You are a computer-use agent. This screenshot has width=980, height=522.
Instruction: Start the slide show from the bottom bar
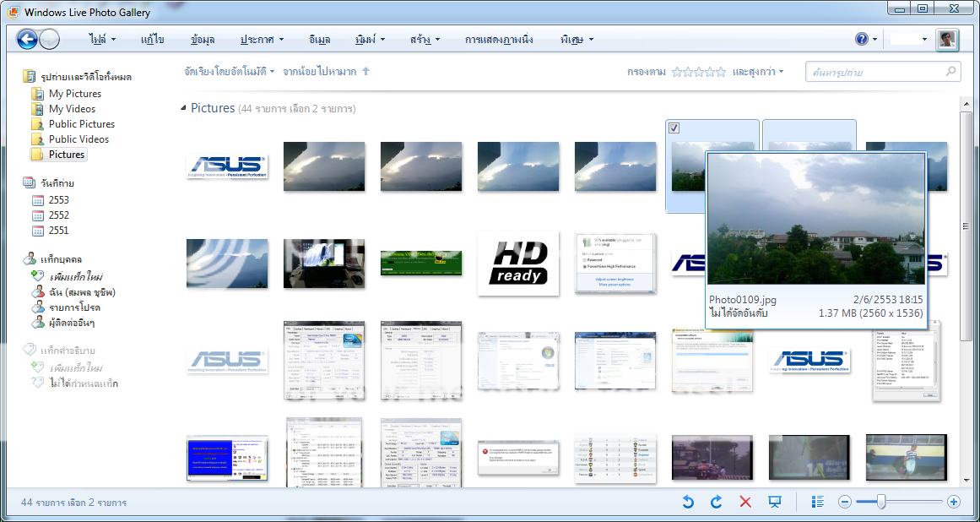[775, 502]
